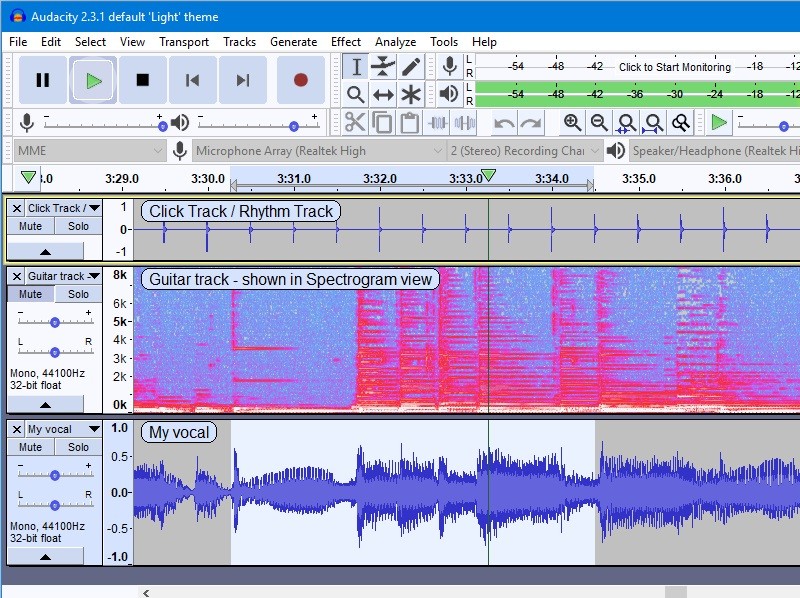Undo the last action
The image size is (800, 598).
pos(504,123)
